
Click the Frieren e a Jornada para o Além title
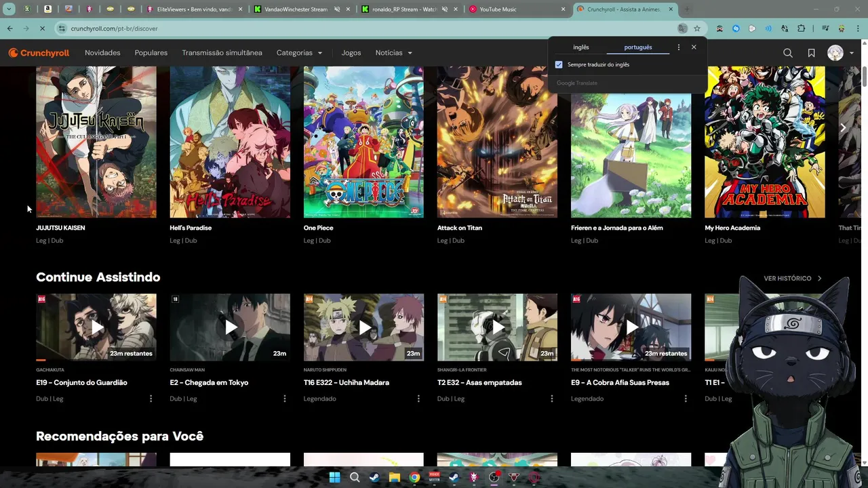617,228
